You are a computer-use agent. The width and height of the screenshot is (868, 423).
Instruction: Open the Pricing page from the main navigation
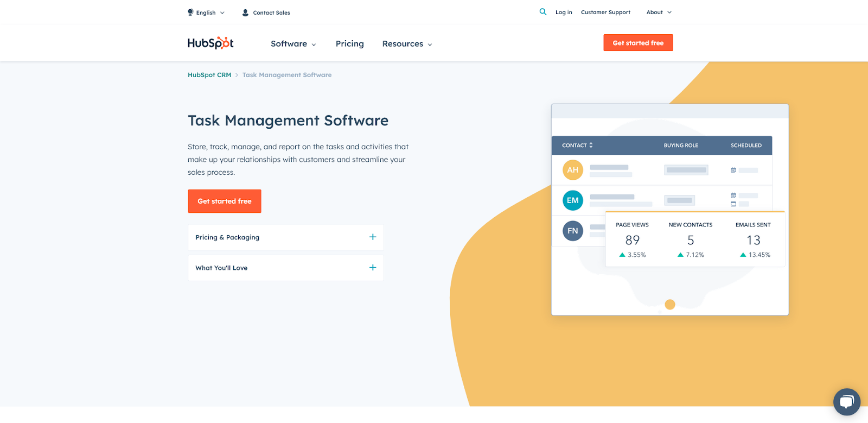point(350,44)
